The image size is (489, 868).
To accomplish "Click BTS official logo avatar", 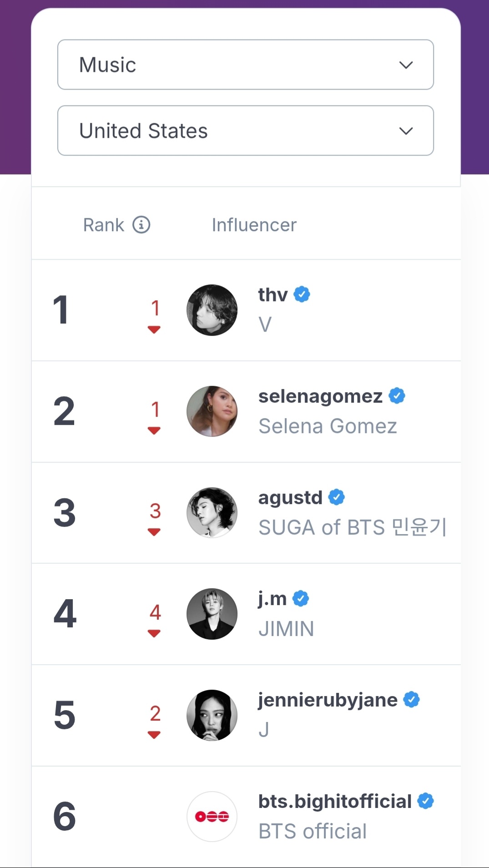I will click(212, 817).
